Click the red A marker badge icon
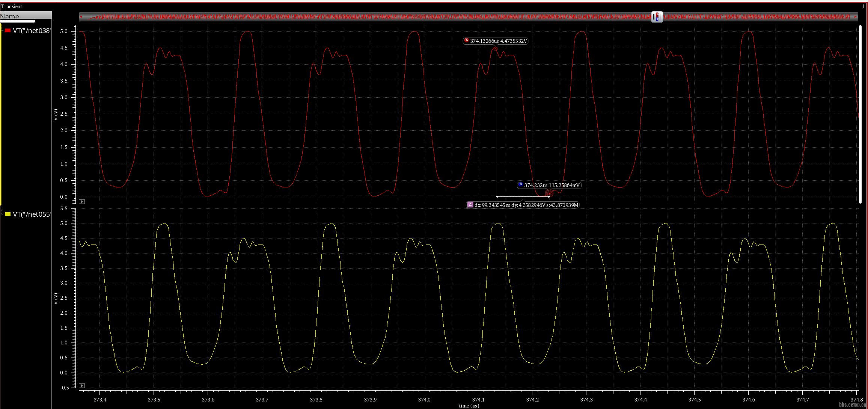The image size is (868, 409). click(x=467, y=40)
